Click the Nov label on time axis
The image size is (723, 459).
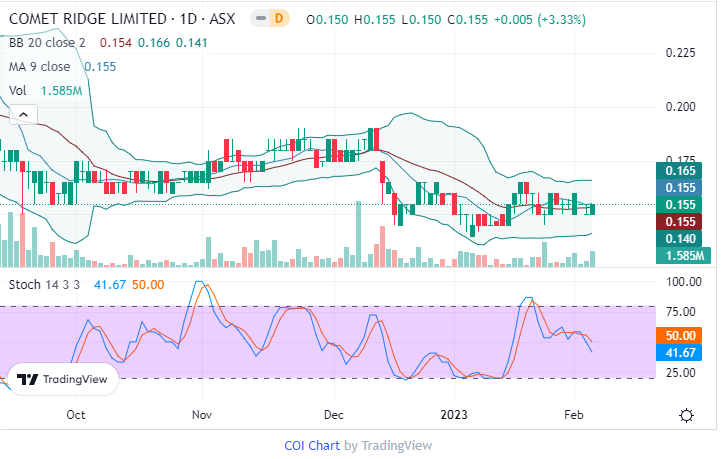click(x=202, y=414)
